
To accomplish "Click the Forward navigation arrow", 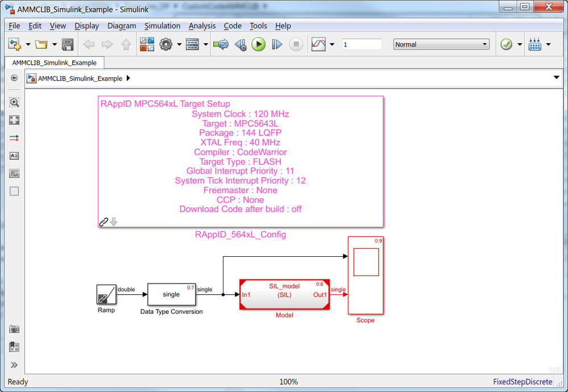I will 107,44.
